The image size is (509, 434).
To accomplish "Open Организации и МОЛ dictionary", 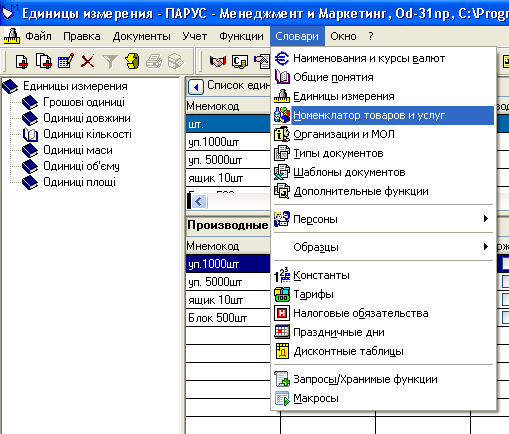I will point(383,134).
